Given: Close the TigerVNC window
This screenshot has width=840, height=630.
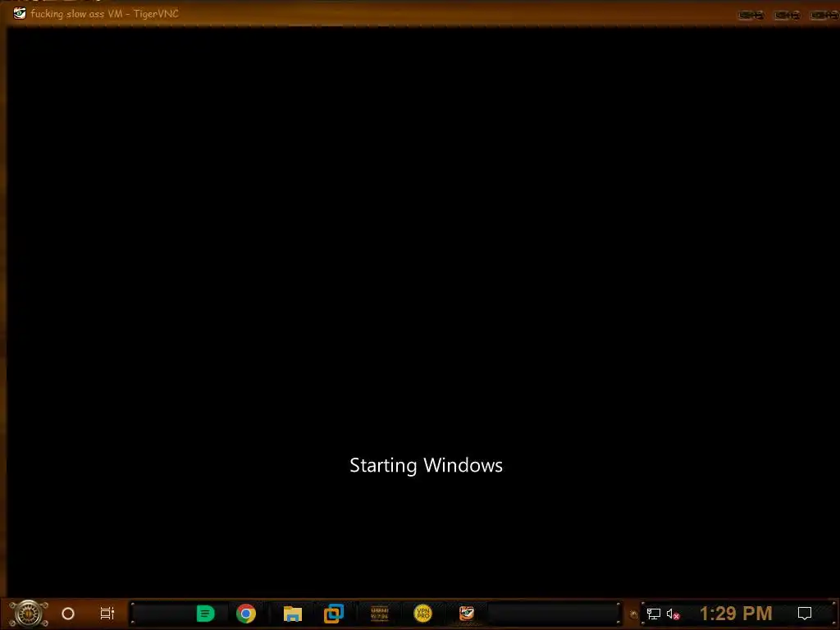Looking at the screenshot, I should click(x=824, y=15).
